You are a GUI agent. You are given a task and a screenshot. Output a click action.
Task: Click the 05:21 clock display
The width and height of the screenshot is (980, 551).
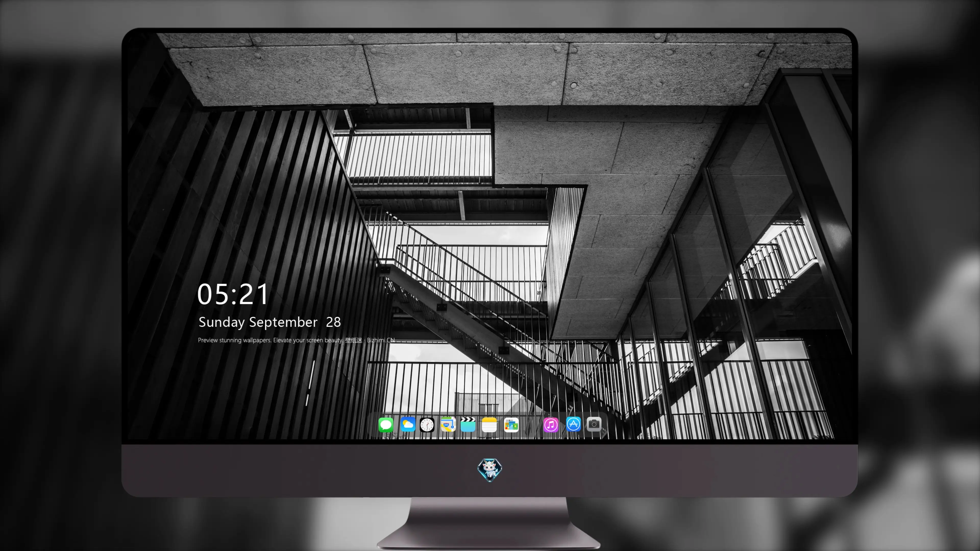point(233,294)
